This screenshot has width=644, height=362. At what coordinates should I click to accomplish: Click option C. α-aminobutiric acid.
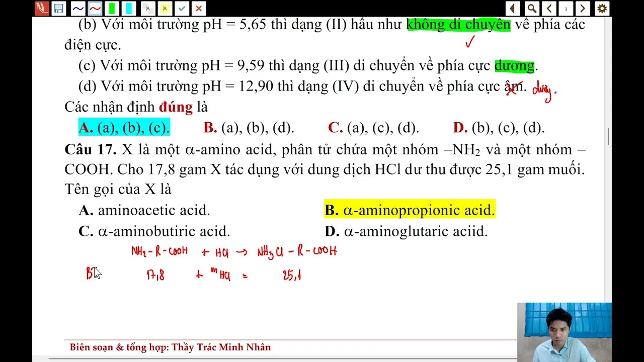click(154, 231)
